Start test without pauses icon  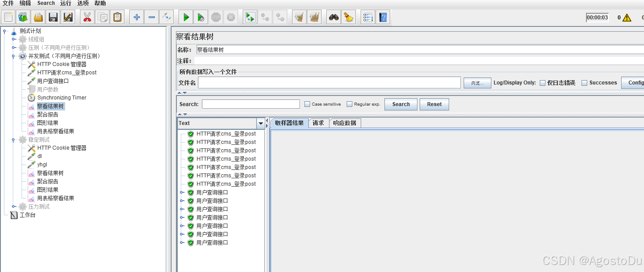tap(201, 17)
